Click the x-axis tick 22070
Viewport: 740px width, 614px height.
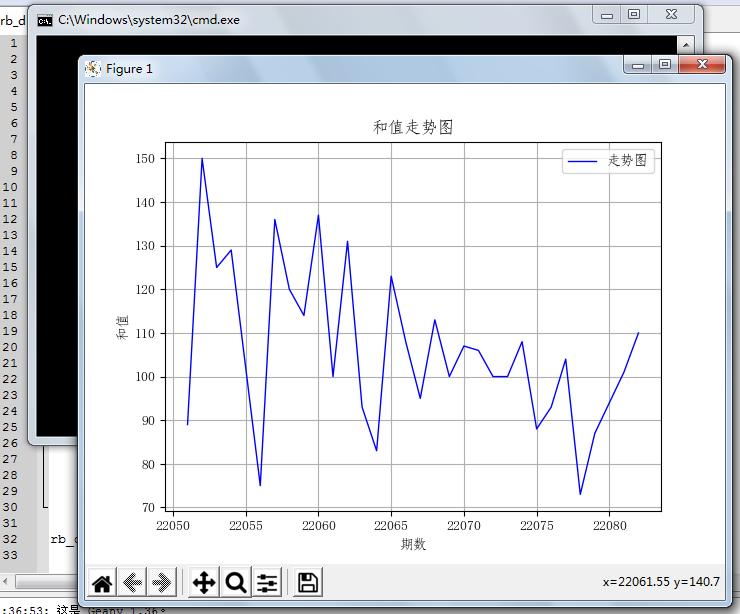[464, 526]
